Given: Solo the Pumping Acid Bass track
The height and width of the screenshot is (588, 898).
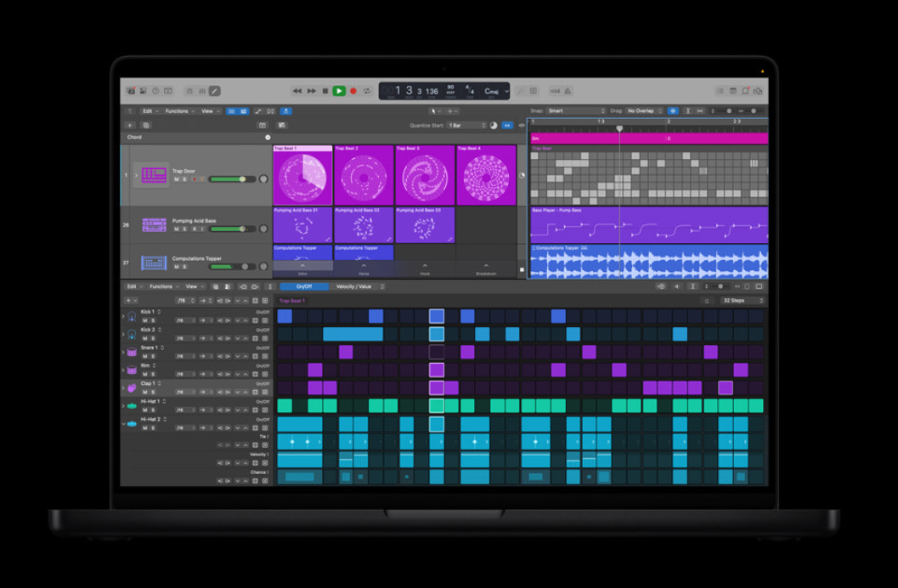Looking at the screenshot, I should (x=184, y=229).
